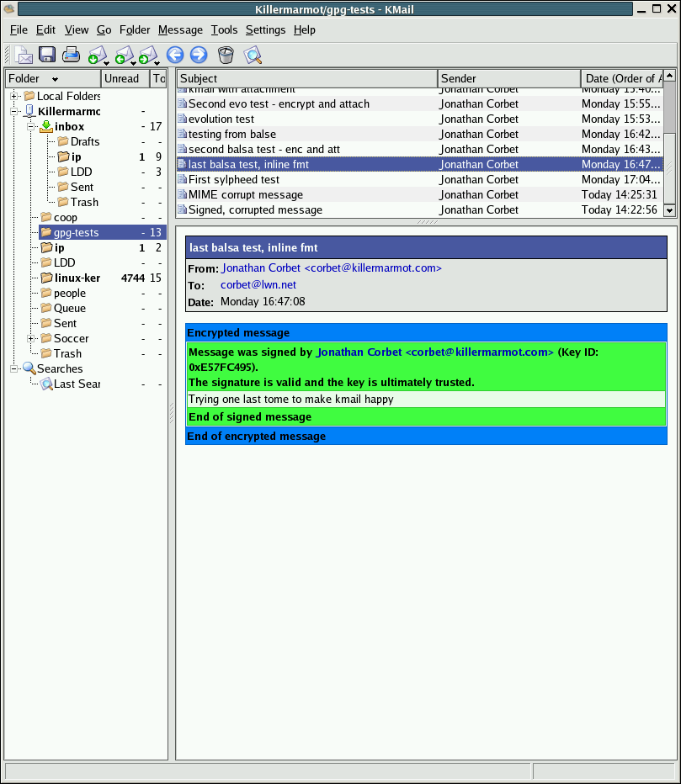This screenshot has width=681, height=784.
Task: Click message icon beside 'MIME corrupt message'
Action: point(182,194)
